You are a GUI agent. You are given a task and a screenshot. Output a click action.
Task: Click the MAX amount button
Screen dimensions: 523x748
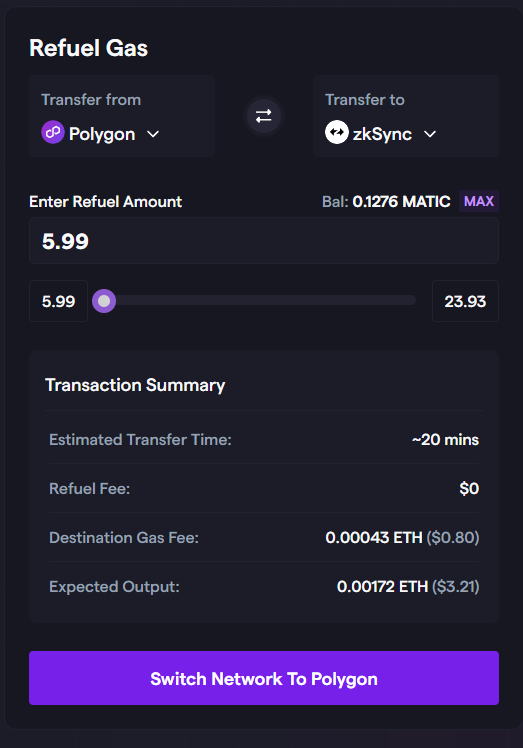tap(479, 201)
